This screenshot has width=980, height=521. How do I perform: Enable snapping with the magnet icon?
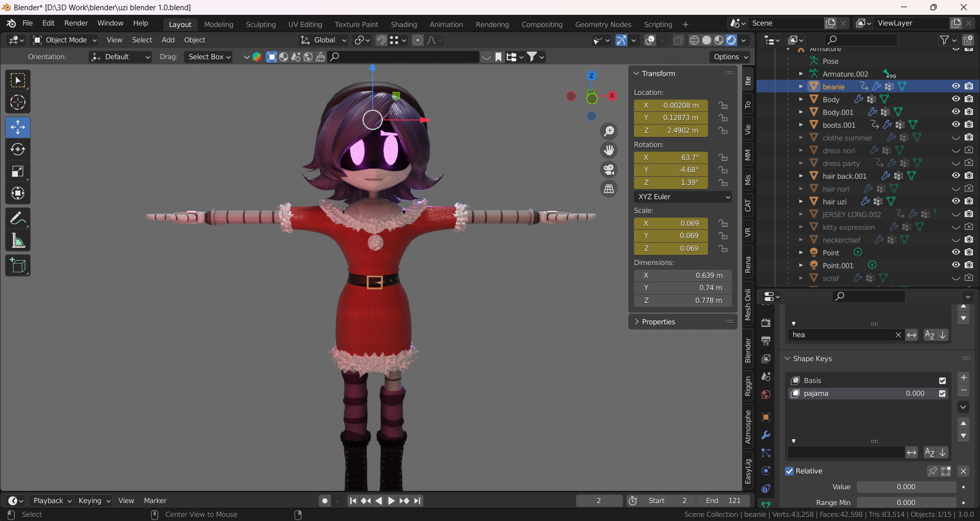point(381,40)
